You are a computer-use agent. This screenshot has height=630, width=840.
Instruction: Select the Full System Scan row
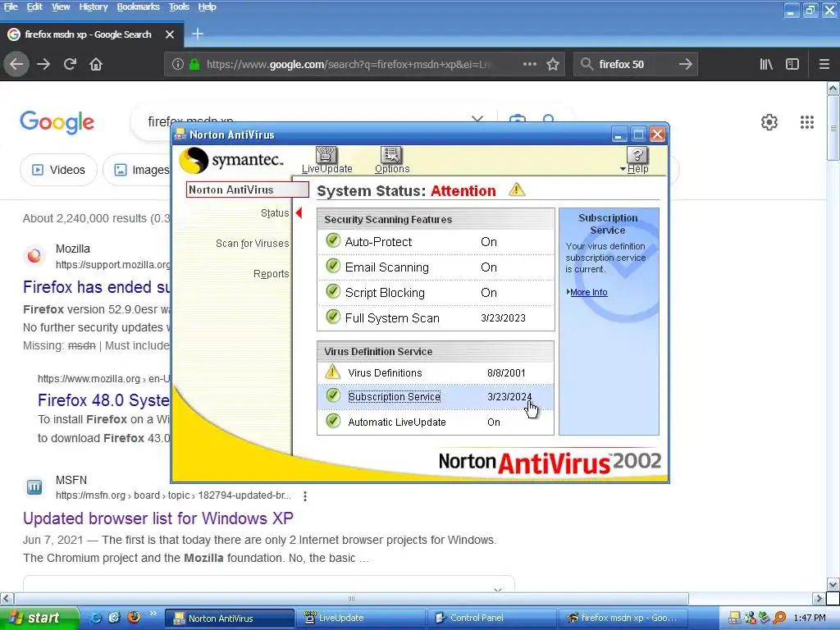(436, 317)
